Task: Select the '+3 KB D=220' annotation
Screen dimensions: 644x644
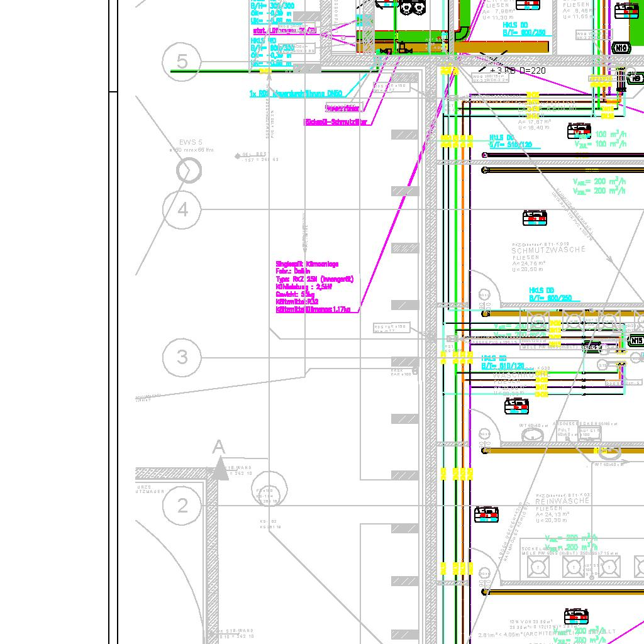Action: pyautogui.click(x=518, y=70)
